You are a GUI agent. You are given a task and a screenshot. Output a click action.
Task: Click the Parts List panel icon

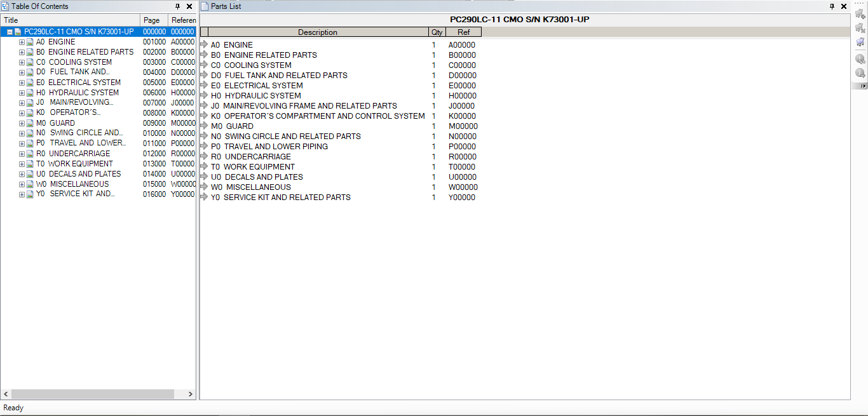click(x=204, y=6)
